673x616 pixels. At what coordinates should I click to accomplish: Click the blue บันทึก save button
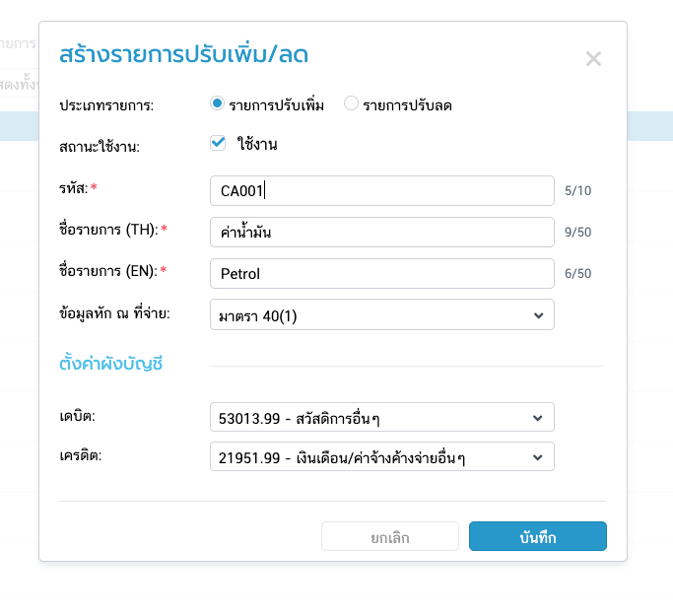(x=537, y=536)
